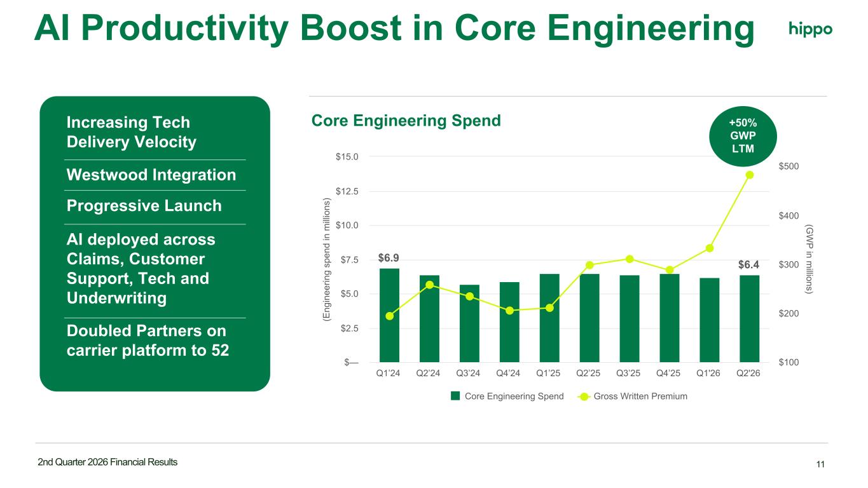Click the dark green legend swatch for Core Engineering Spend
Screen dimensions: 868x488
click(x=455, y=396)
